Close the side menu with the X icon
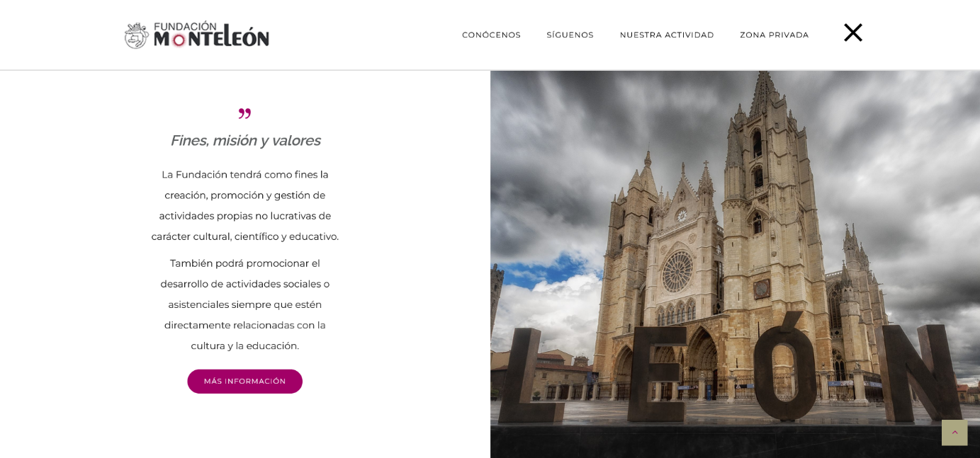980x458 pixels. (x=853, y=33)
